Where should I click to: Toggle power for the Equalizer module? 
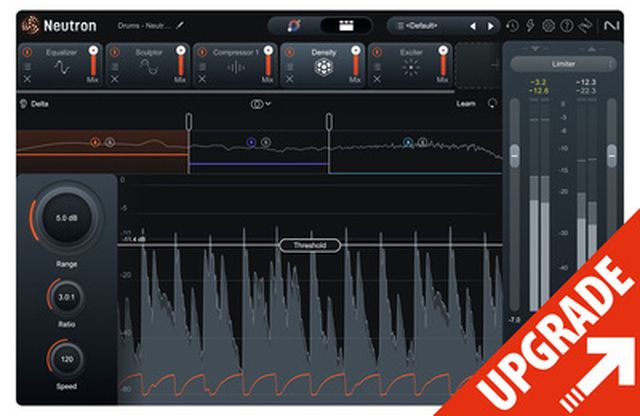tap(27, 52)
